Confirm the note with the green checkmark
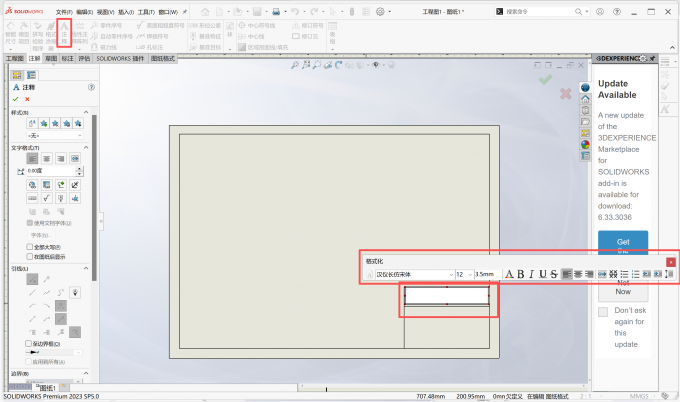The width and height of the screenshot is (680, 402). (x=15, y=99)
